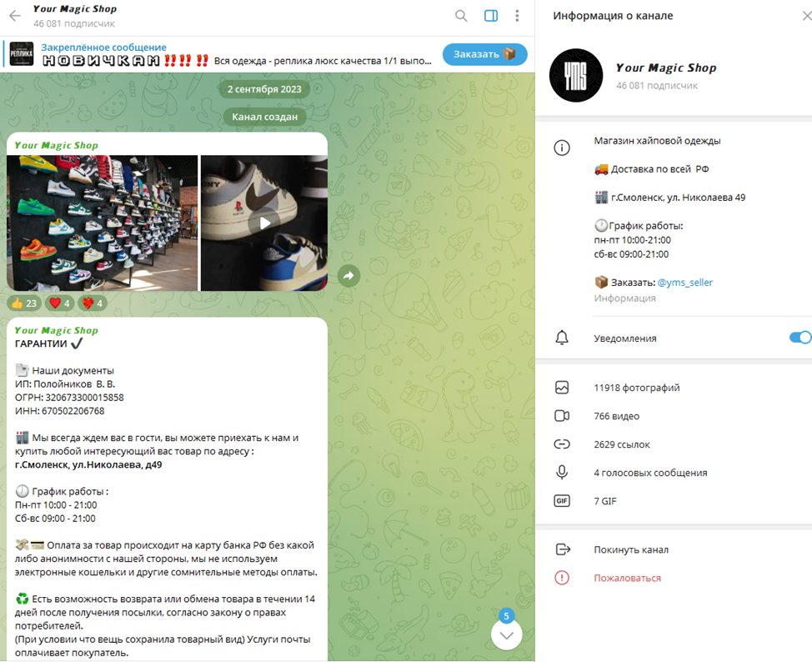This screenshot has height=662, width=812.
Task: Open the @yms_seller link
Action: pyautogui.click(x=684, y=283)
